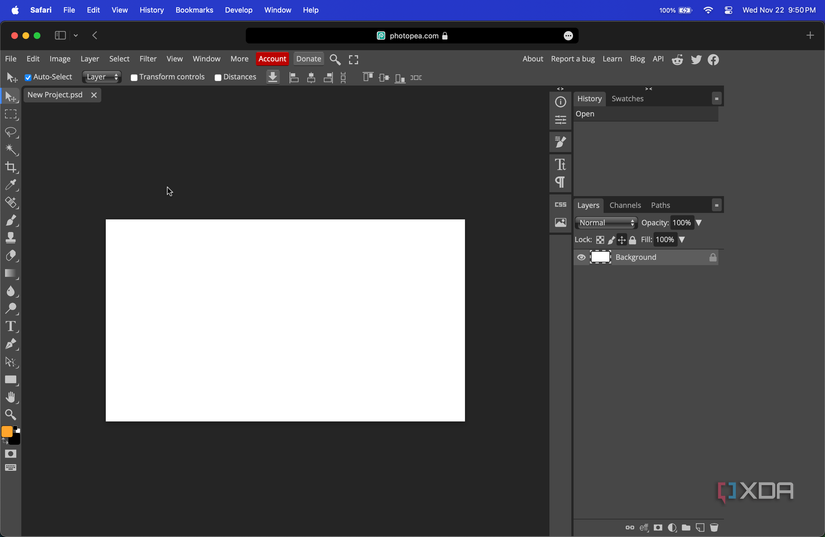
Task: Select the Gradient tool
Action: (x=11, y=273)
